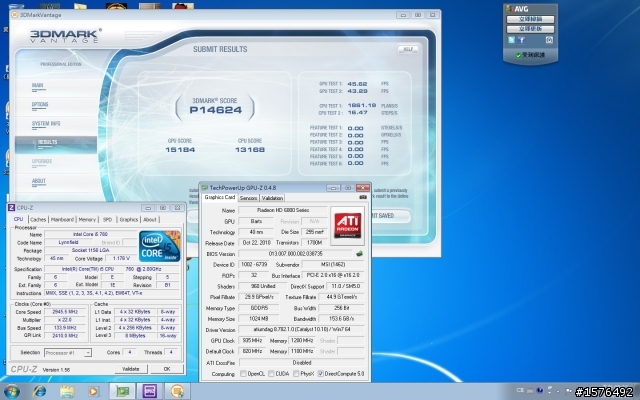Viewport: 640px width, 400px height.
Task: Click the first AVG gadget button
Action: pyautogui.click(x=530, y=19)
